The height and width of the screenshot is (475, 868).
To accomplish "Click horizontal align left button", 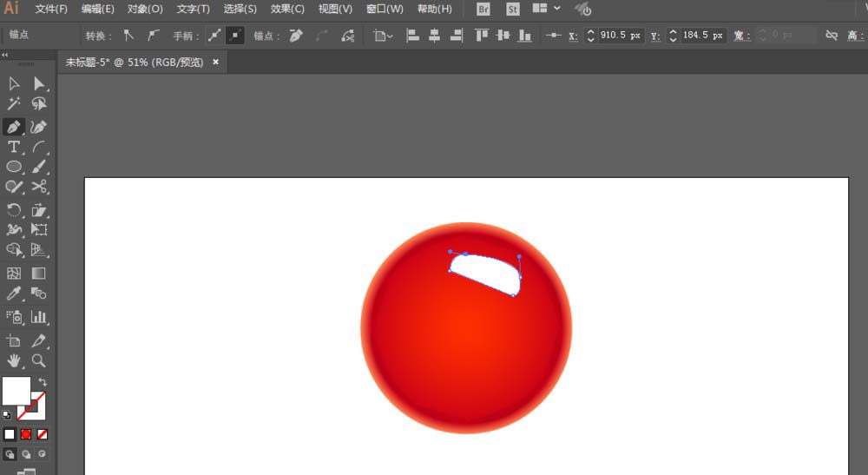I will pyautogui.click(x=413, y=36).
